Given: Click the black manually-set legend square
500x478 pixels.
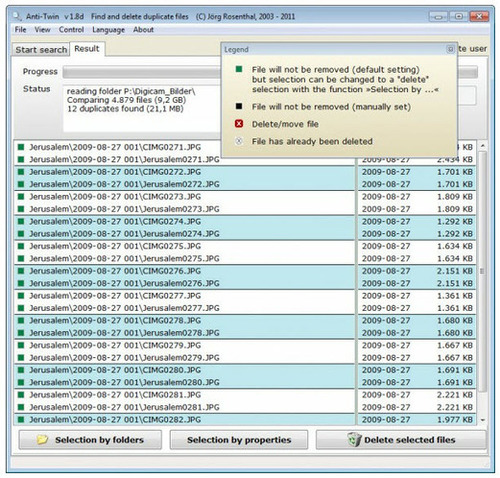Looking at the screenshot, I should [239, 106].
